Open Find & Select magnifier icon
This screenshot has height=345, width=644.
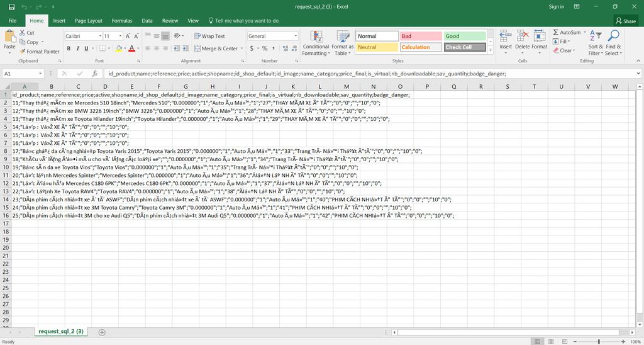(613, 35)
